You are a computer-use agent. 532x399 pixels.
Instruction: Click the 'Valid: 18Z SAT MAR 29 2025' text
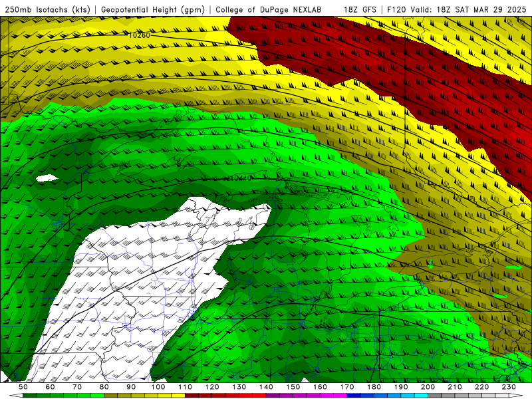(x=469, y=10)
